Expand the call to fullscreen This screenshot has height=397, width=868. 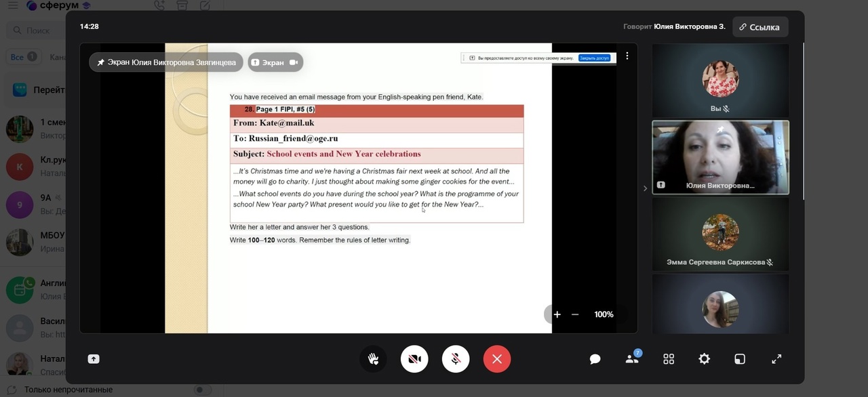point(776,359)
